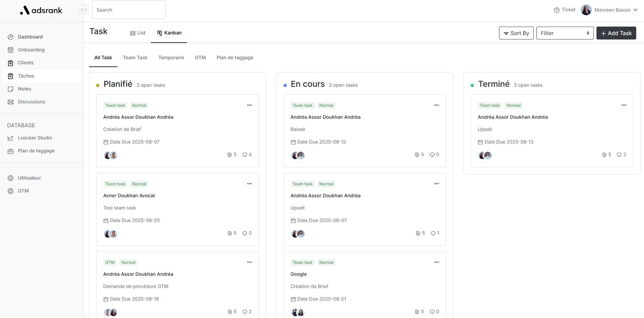Viewport: 644px width, 318px height.
Task: Select the Team Task tab
Action: click(x=135, y=58)
